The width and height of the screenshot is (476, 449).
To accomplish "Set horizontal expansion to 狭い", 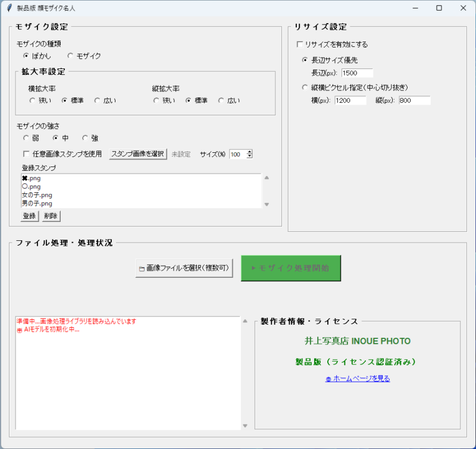I will (x=33, y=101).
